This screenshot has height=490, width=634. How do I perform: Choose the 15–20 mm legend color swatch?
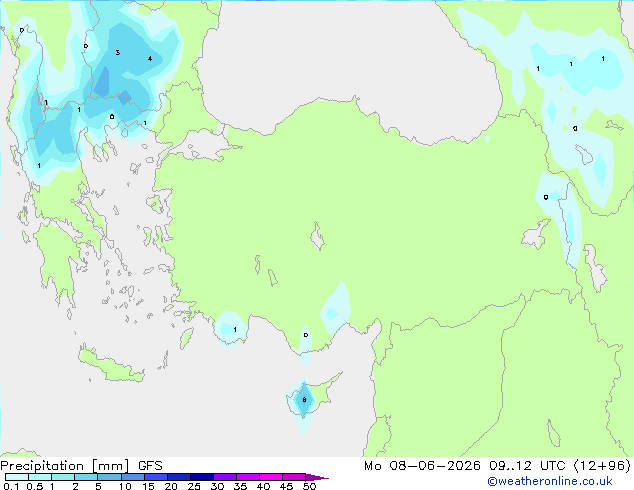click(x=155, y=477)
